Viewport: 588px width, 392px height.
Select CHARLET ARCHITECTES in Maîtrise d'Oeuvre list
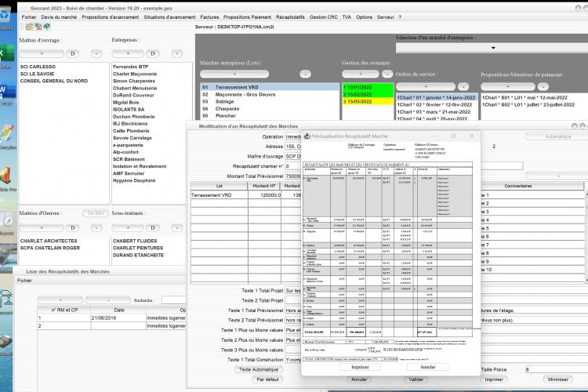pos(49,241)
